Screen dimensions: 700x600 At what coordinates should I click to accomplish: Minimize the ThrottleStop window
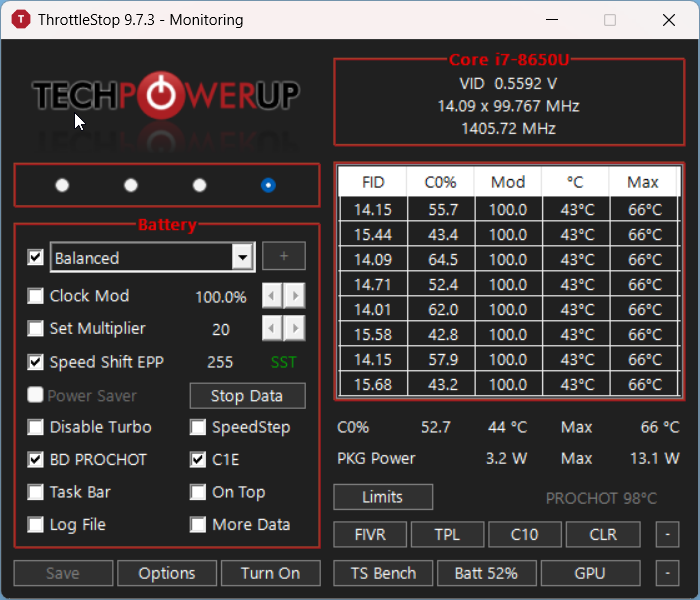pos(552,20)
